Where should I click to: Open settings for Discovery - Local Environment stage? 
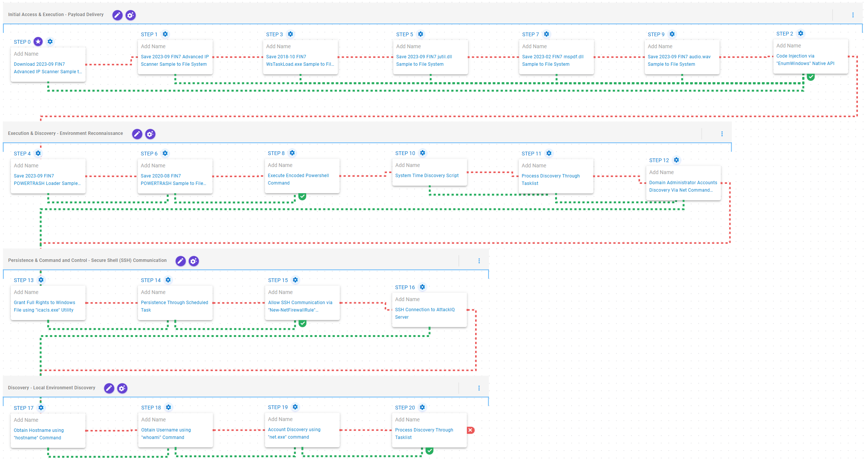tap(122, 388)
